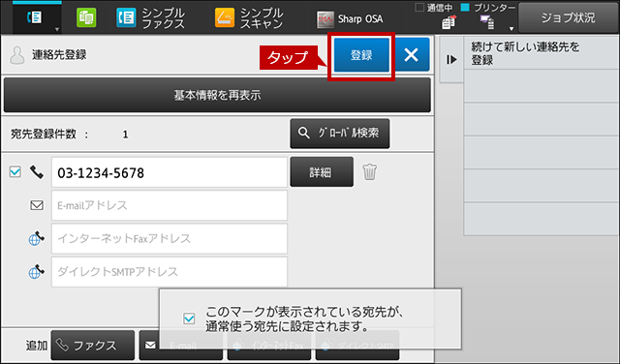Open ジョブ状況 job status
Image resolution: width=620 pixels, height=364 pixels.
click(569, 17)
